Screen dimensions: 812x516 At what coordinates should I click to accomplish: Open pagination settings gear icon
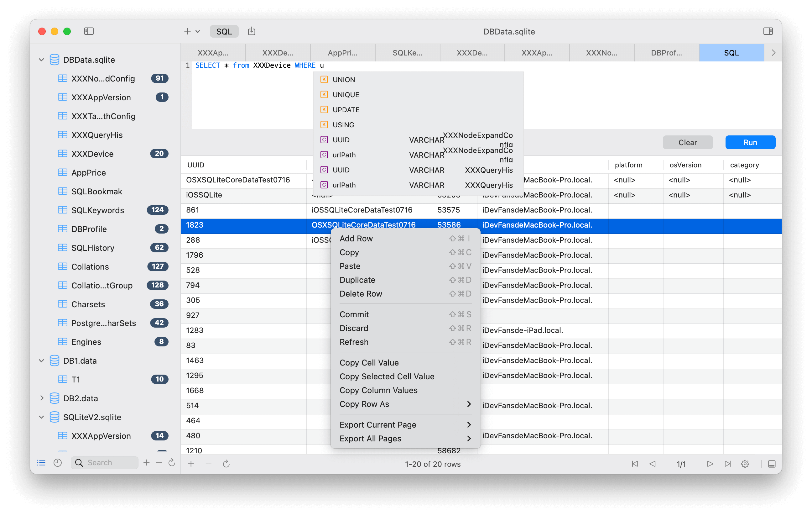click(x=745, y=464)
